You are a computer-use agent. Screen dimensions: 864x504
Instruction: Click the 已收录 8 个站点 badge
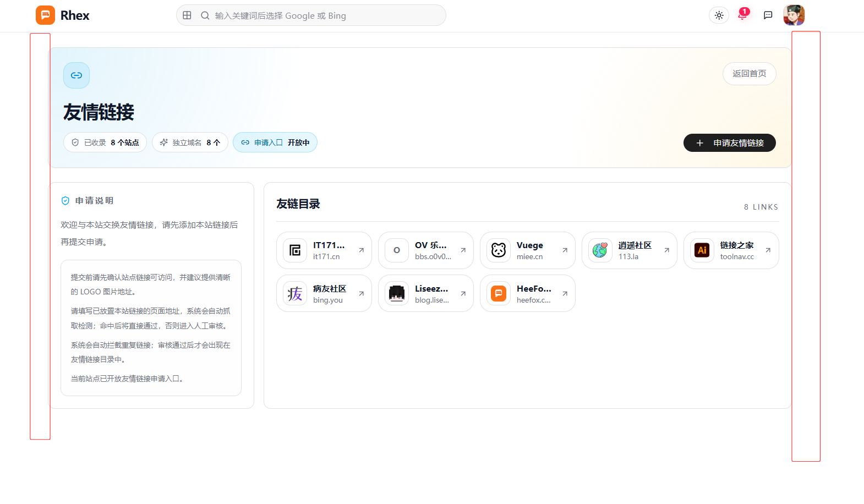105,143
